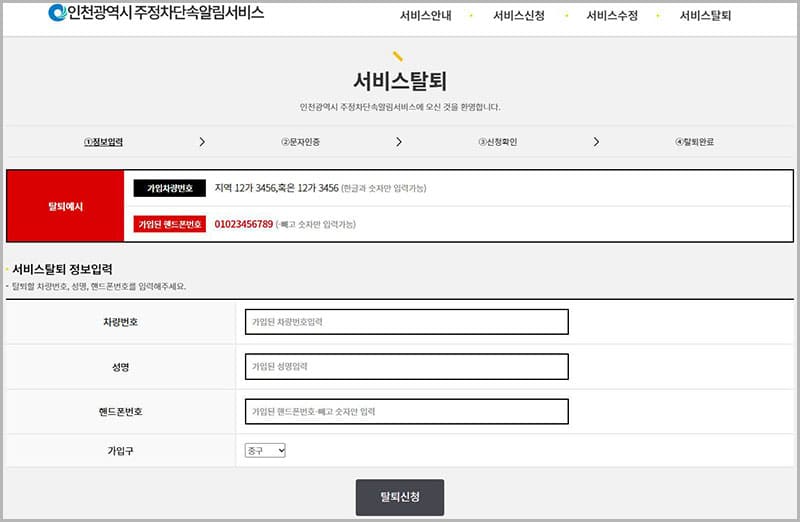The height and width of the screenshot is (522, 800).
Task: Open the 서비스탈퇴 menu item
Action: [705, 16]
